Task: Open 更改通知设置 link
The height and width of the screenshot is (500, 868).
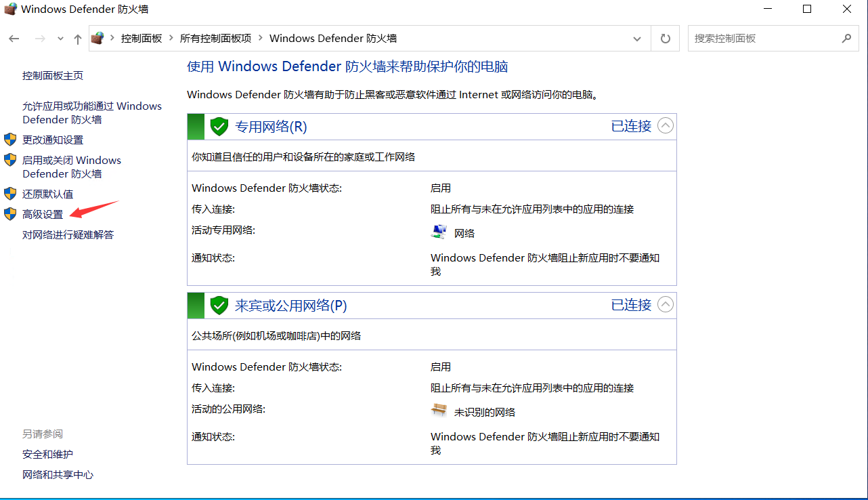Action: (53, 140)
